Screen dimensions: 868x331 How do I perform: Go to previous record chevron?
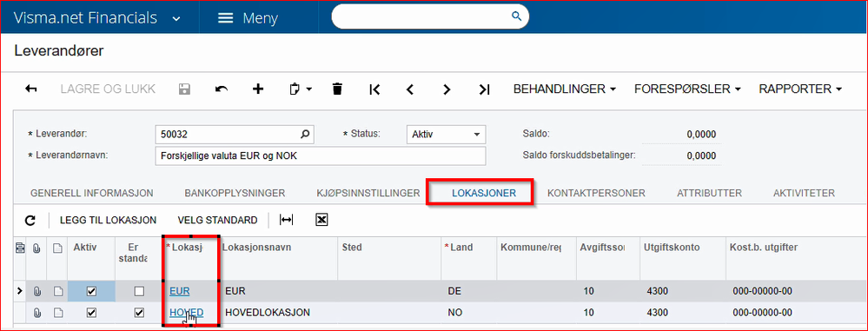coord(410,89)
